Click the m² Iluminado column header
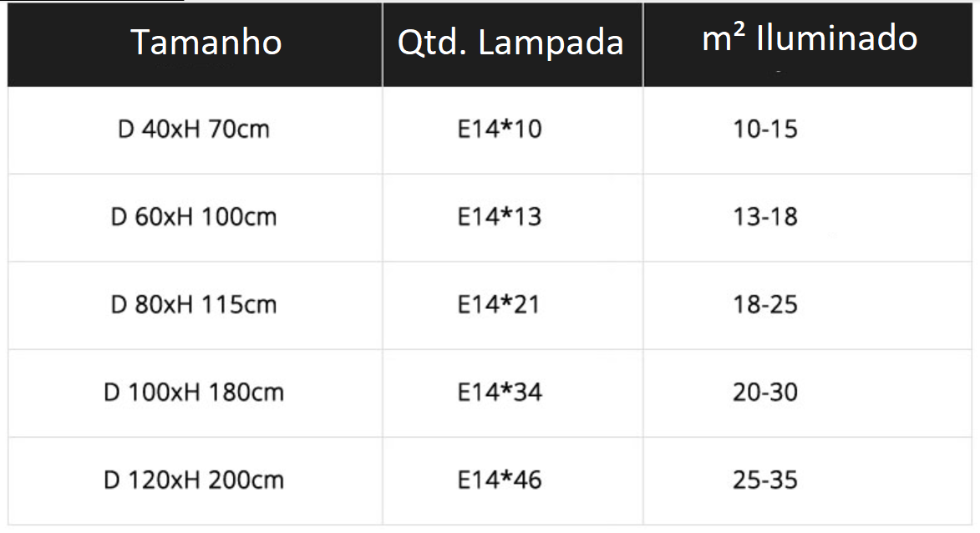 809,38
